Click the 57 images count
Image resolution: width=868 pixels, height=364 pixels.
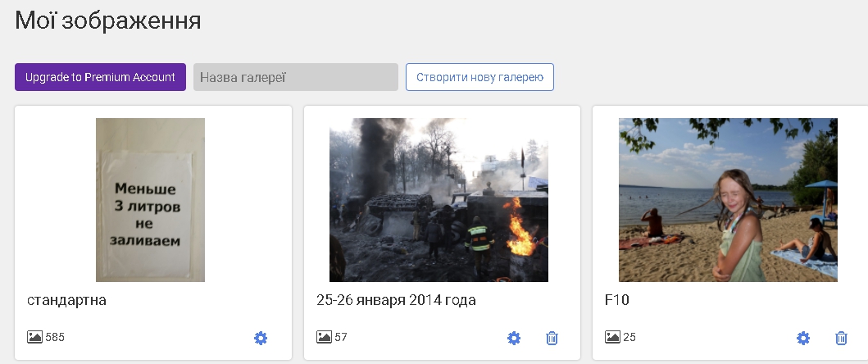pyautogui.click(x=341, y=337)
